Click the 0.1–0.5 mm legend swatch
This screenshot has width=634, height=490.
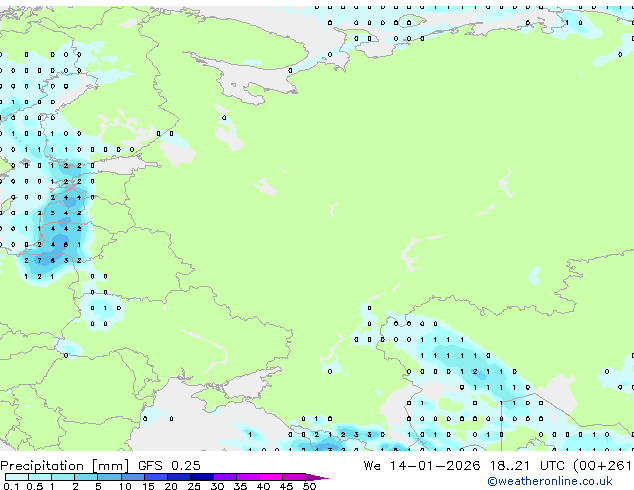(x=17, y=477)
